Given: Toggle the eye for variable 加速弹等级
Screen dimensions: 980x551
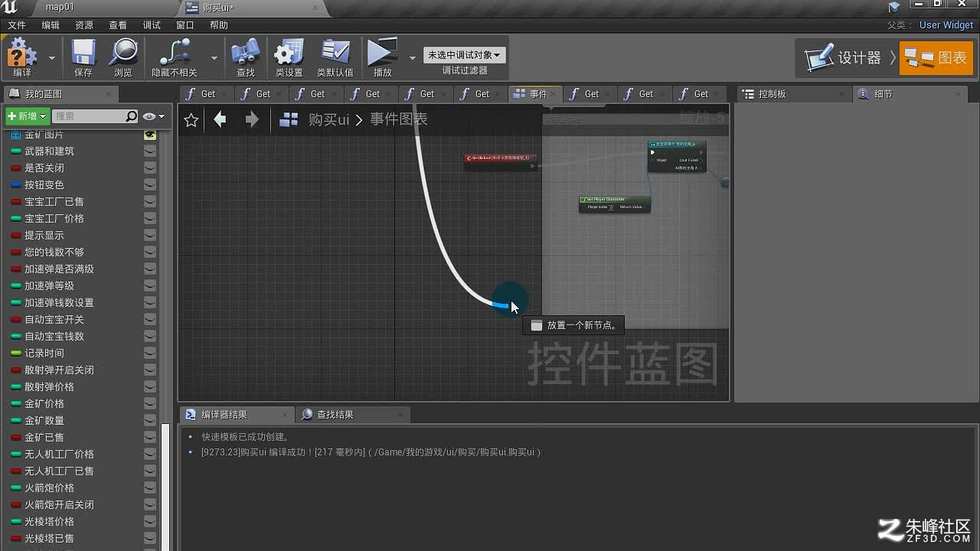Looking at the screenshot, I should pos(150,286).
